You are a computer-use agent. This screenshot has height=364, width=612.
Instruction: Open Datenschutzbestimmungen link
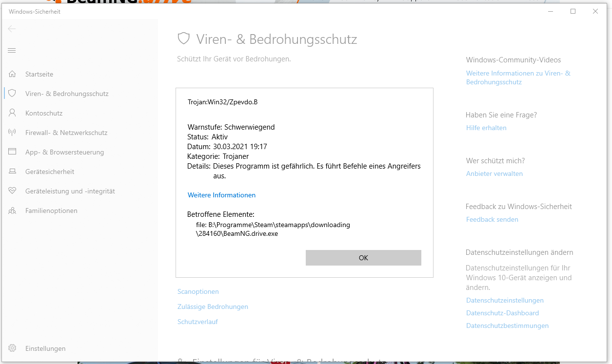[507, 326]
